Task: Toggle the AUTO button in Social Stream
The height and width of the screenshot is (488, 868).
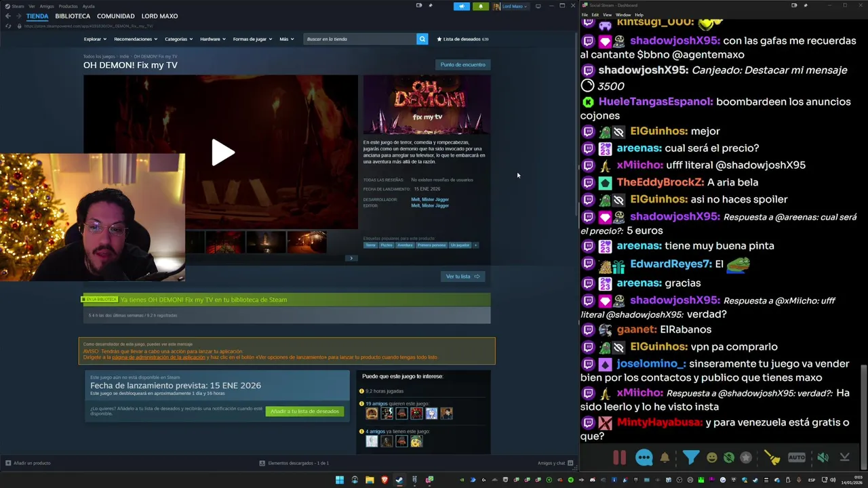Action: (x=797, y=457)
